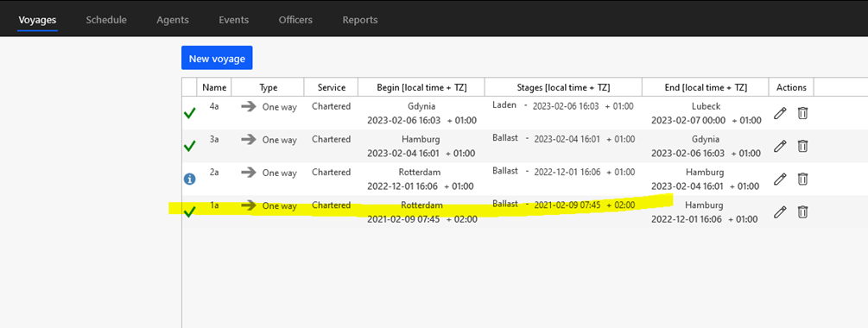868x328 pixels.
Task: Edit voyage 2a with pencil icon
Action: pos(780,180)
